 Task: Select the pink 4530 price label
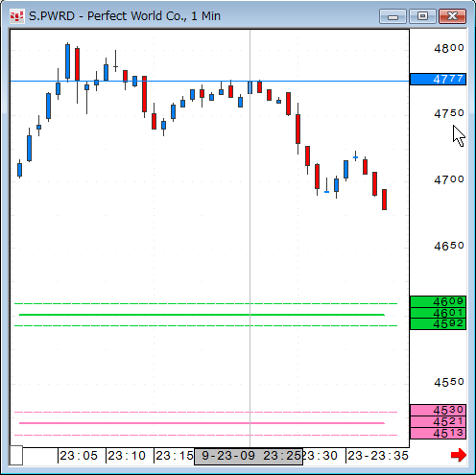click(x=438, y=410)
